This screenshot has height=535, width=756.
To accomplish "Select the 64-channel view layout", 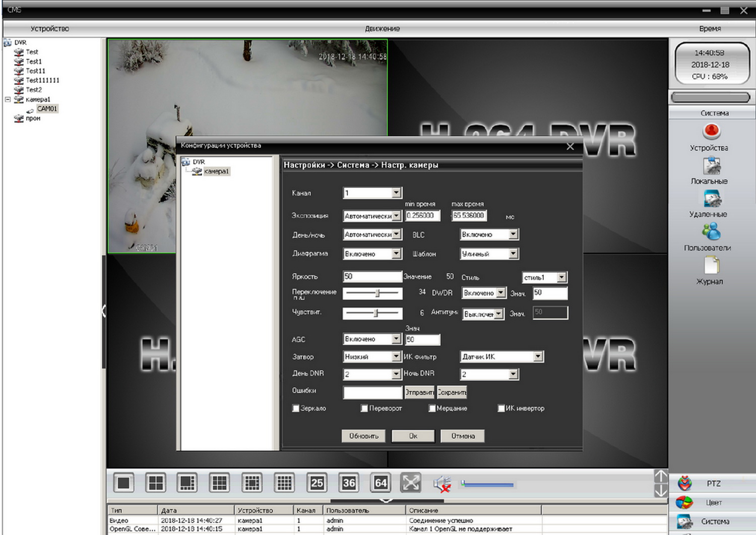I will coord(381,483).
